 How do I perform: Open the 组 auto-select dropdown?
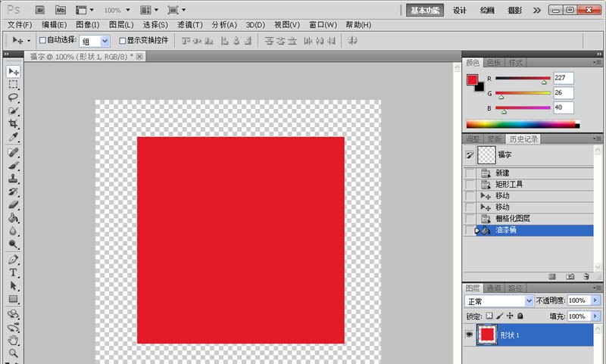[105, 41]
